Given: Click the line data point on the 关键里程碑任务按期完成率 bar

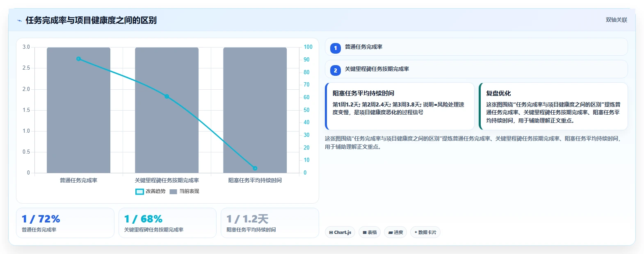Looking at the screenshot, I should click(167, 97).
